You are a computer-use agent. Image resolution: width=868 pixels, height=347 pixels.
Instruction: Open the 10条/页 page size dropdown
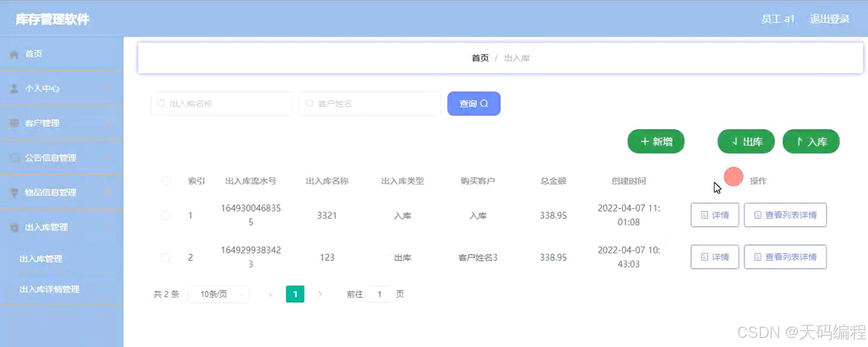[219, 294]
